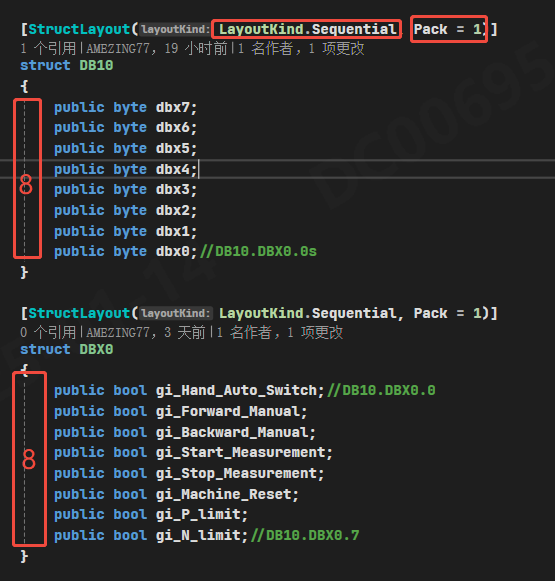Open the CodeLens '1 个引用' link above struct DB10
The image size is (555, 581).
tap(48, 49)
